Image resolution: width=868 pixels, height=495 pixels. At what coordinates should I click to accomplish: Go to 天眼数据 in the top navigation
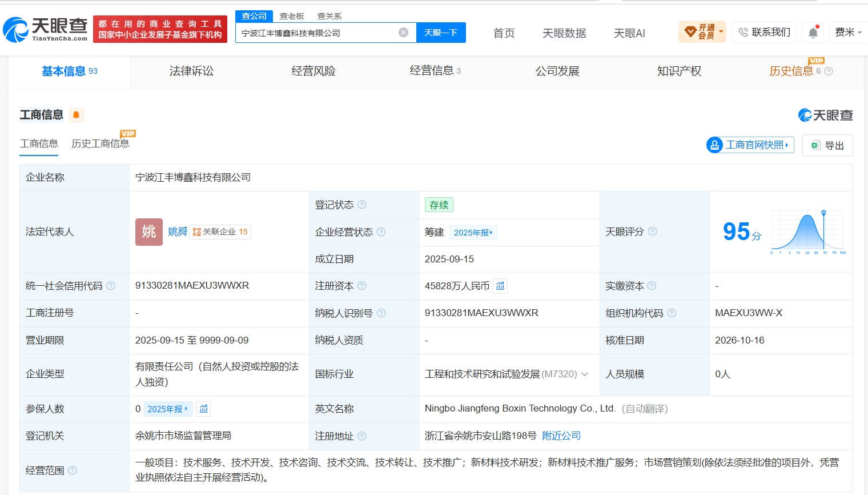pyautogui.click(x=564, y=33)
